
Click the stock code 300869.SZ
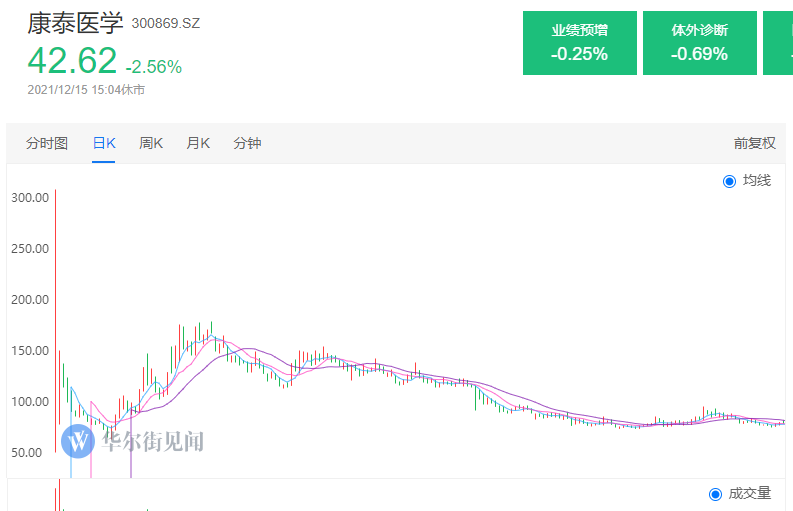point(166,23)
